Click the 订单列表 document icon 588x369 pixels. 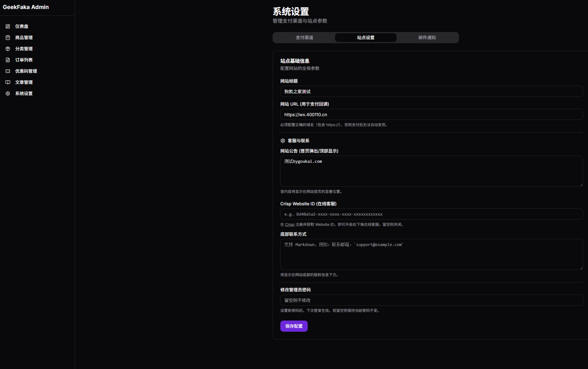click(8, 60)
